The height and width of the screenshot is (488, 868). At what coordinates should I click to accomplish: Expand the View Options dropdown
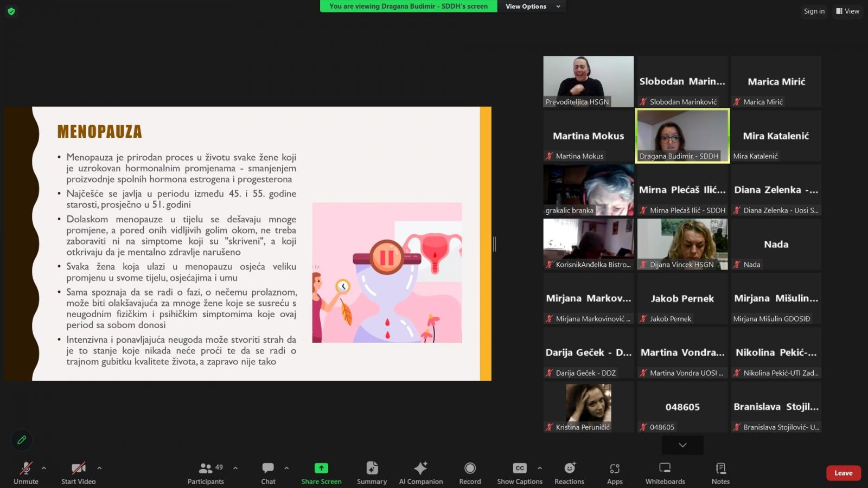point(532,7)
